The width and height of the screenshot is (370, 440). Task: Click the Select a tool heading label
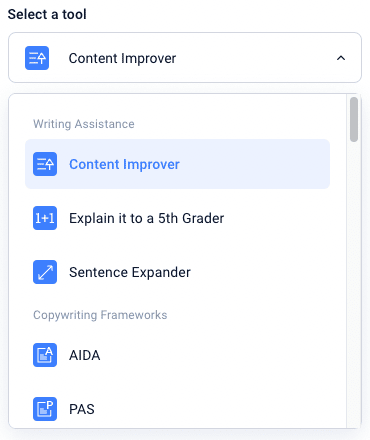point(47,14)
